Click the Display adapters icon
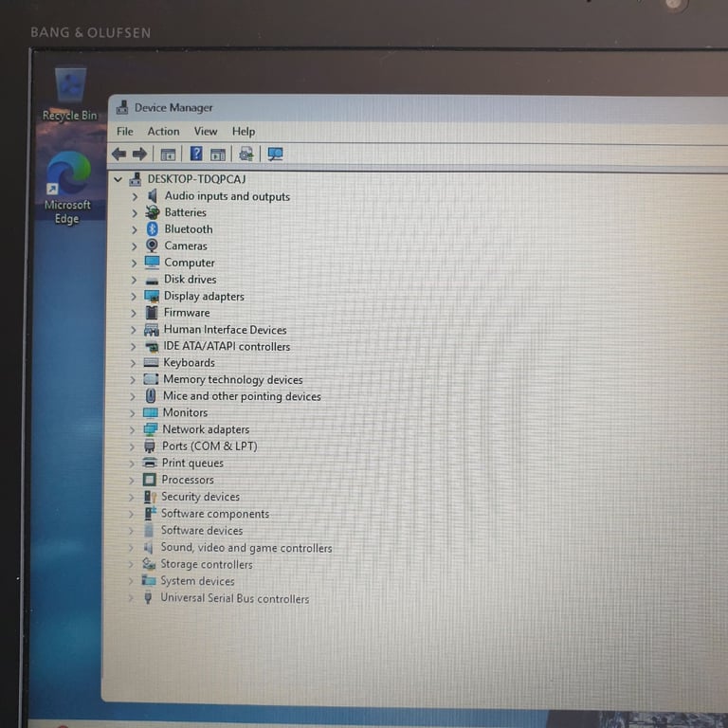The image size is (728, 728). [152, 296]
